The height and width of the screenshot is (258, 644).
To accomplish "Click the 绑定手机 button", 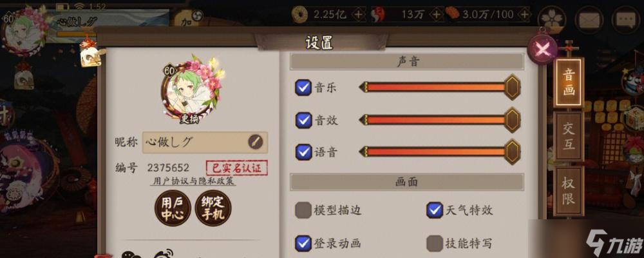I will [x=213, y=208].
